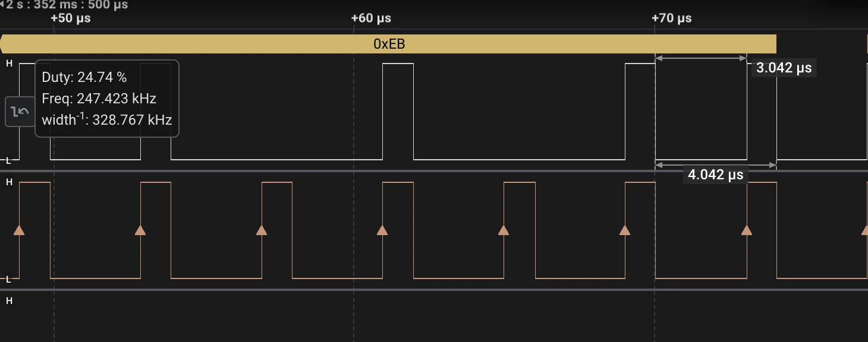Click rising-edge arrow beneath the 4.042 µs label
The height and width of the screenshot is (342, 868).
pos(747,230)
